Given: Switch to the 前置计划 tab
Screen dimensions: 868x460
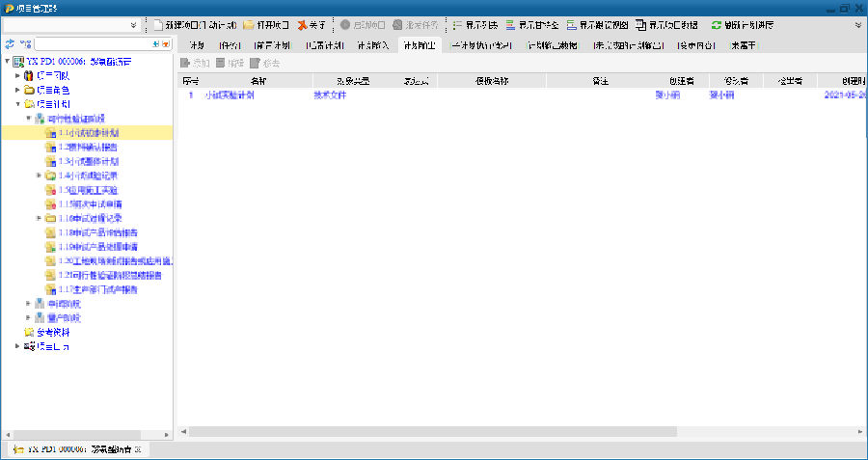Looking at the screenshot, I should click(x=272, y=45).
